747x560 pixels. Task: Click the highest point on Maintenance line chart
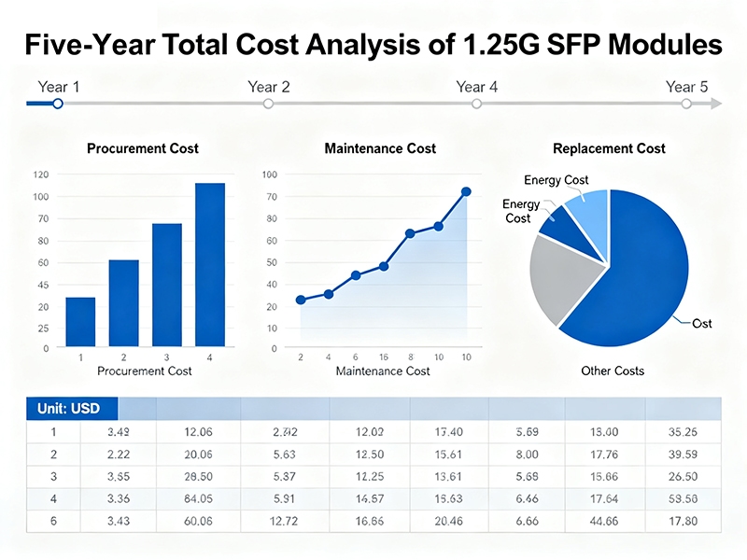tap(466, 191)
